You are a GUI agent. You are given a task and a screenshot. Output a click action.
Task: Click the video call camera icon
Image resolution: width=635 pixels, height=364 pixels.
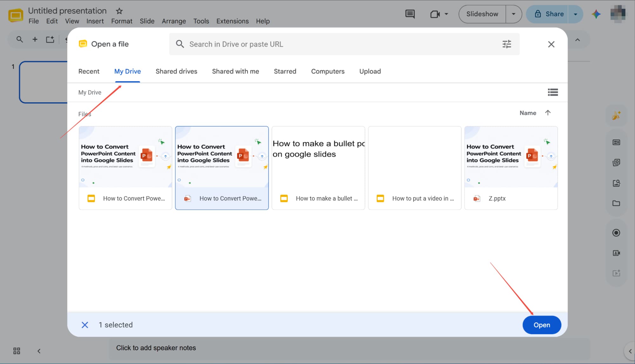[x=435, y=14]
